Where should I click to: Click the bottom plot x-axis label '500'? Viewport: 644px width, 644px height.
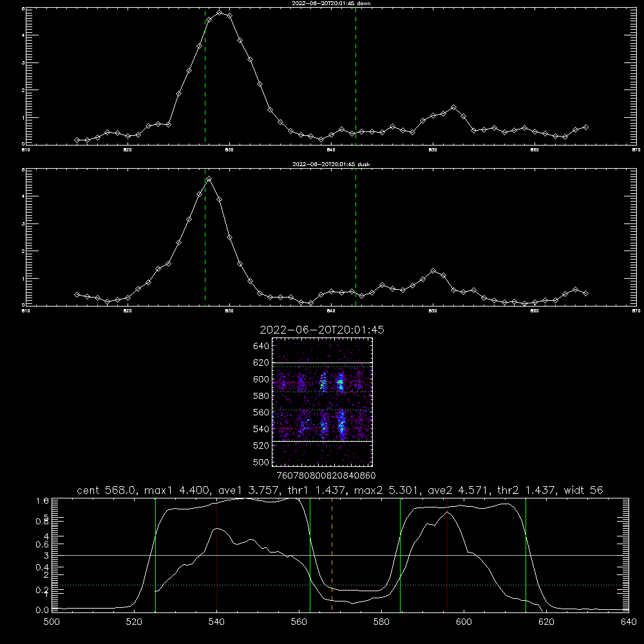tap(52, 622)
